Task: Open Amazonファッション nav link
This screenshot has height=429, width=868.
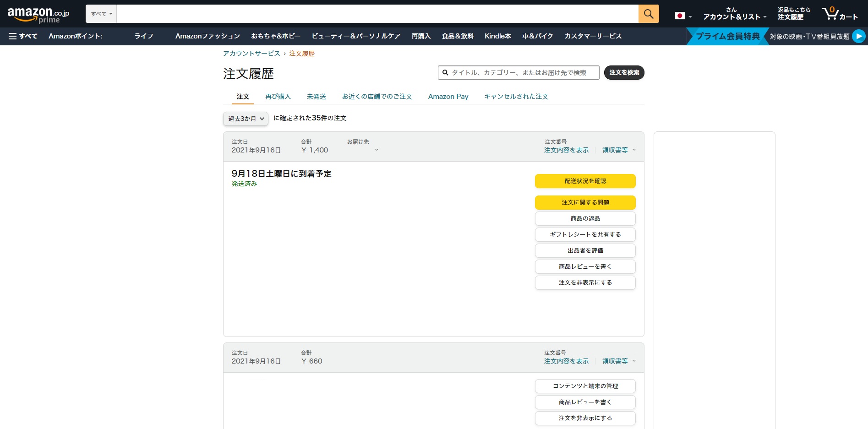Action: click(x=207, y=36)
